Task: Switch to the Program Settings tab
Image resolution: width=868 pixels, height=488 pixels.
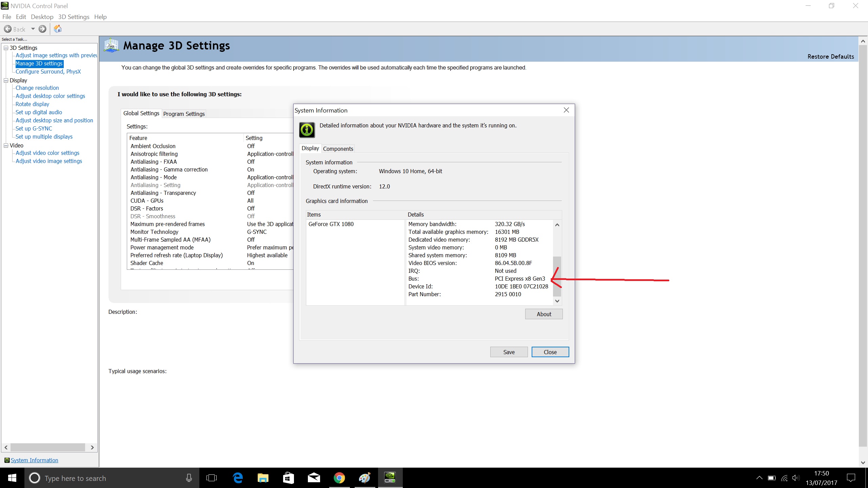Action: [x=184, y=114]
